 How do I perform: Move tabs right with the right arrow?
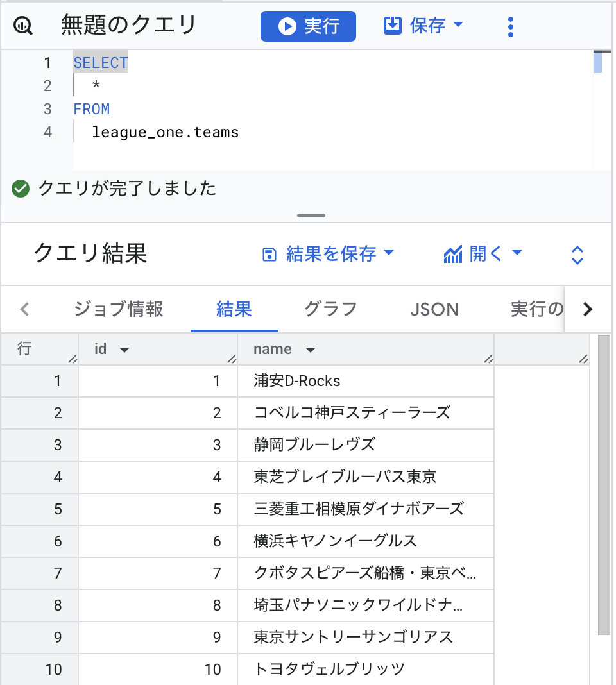pos(588,309)
